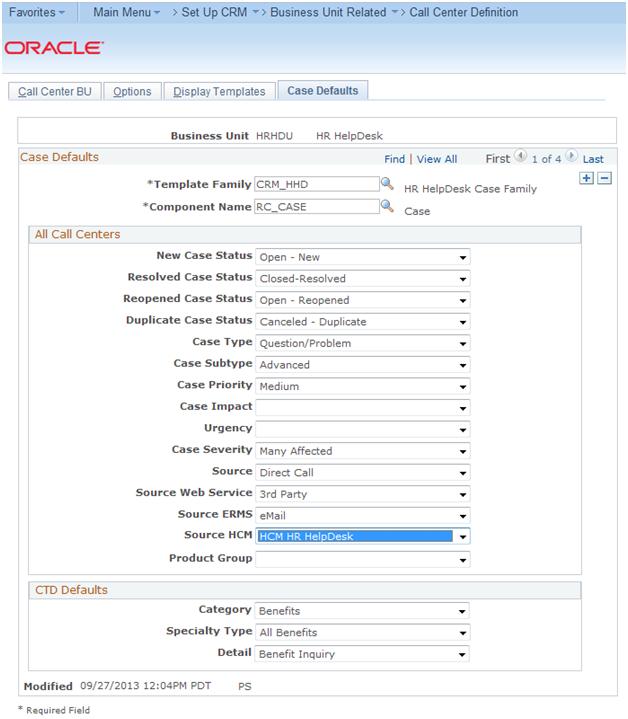Click the Find link
This screenshot has height=719, width=628.
pyautogui.click(x=394, y=159)
